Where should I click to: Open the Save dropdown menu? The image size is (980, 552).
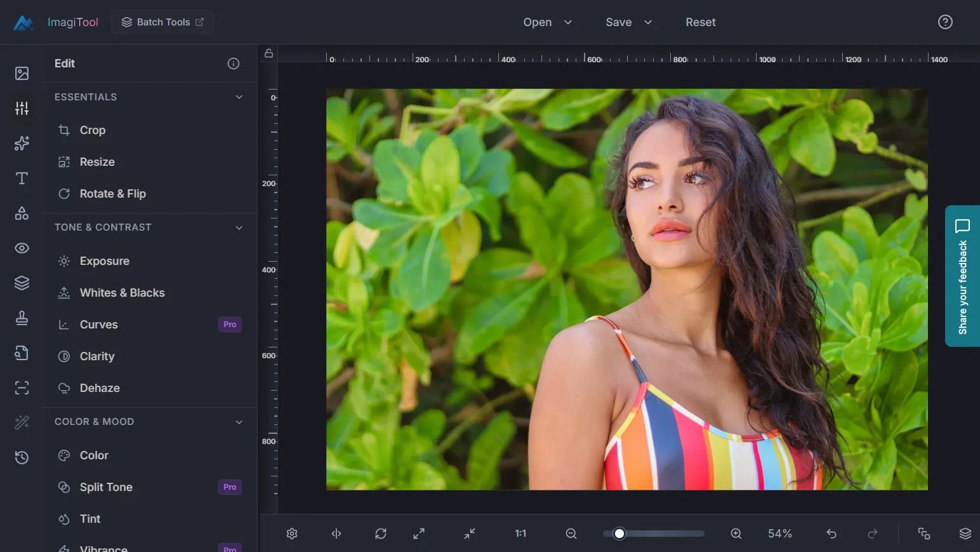(628, 22)
